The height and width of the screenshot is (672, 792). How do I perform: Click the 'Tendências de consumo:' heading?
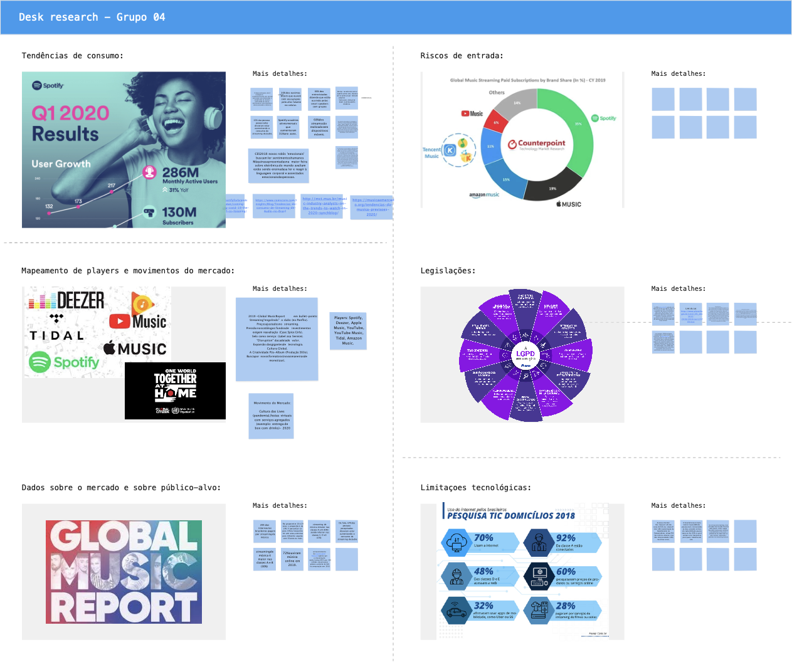tap(72, 56)
